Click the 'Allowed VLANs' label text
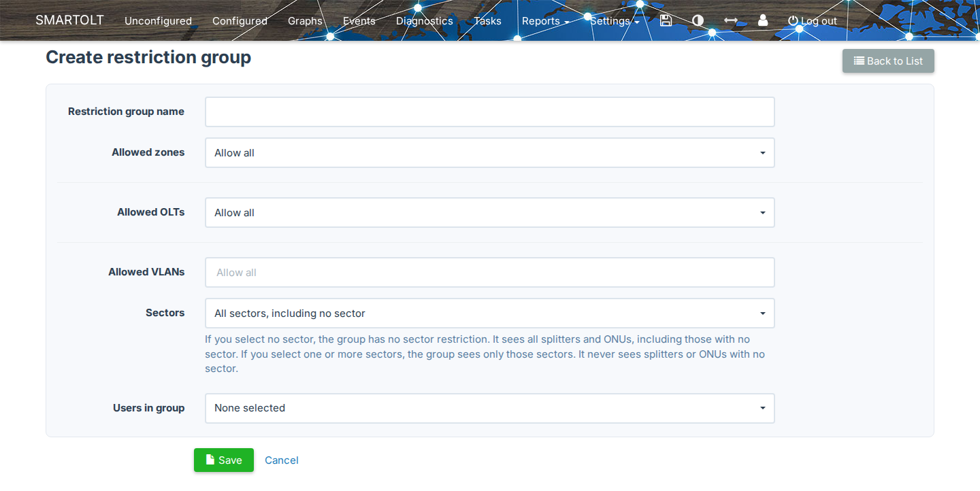 (x=146, y=271)
